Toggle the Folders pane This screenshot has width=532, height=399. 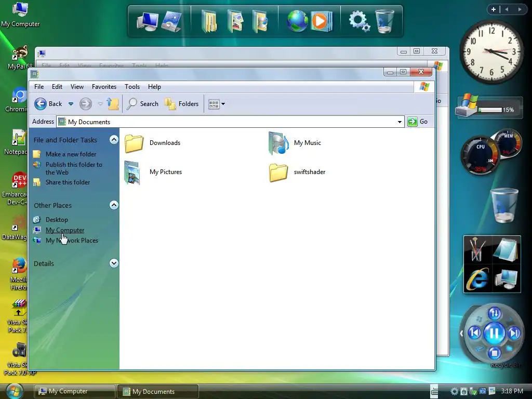point(181,104)
